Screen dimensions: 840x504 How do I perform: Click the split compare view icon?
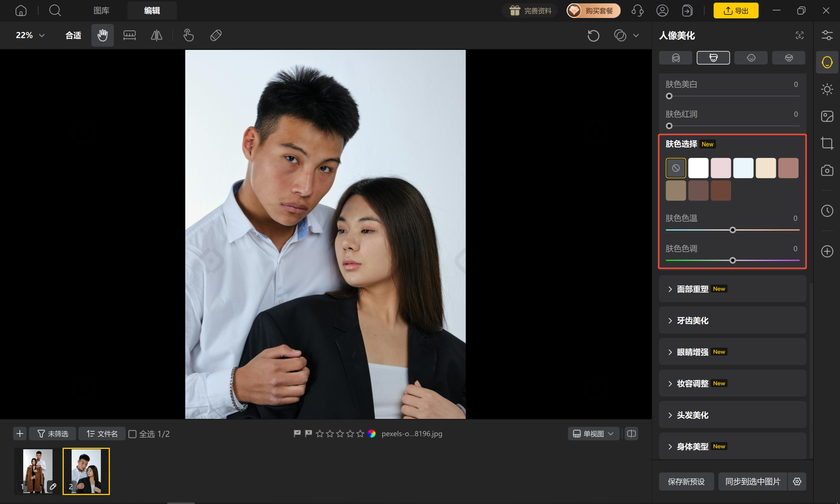tap(631, 433)
